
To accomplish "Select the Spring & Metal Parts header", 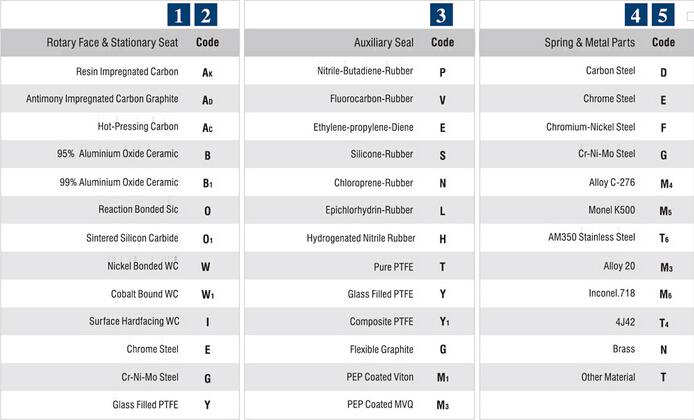I will 587,43.
